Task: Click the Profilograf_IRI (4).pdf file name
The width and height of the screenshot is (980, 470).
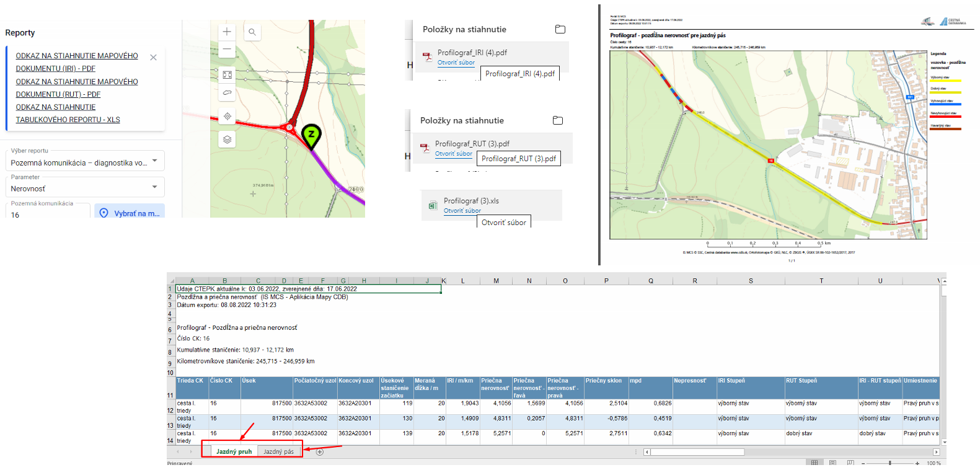Action: coord(472,53)
